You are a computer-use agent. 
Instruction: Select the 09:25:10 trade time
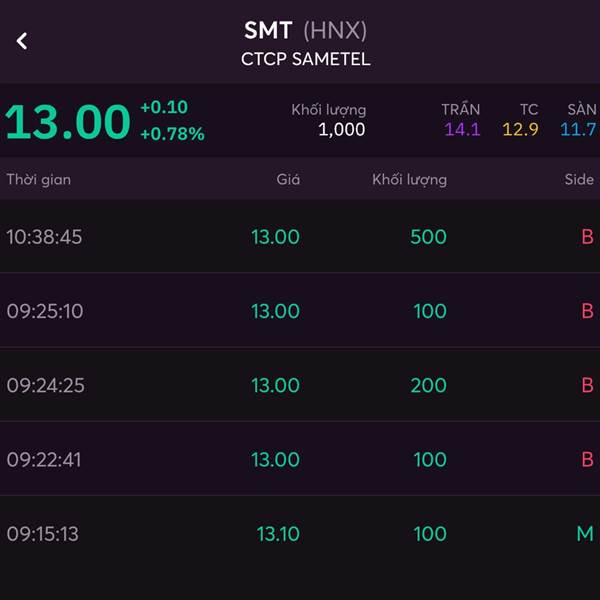(x=45, y=311)
